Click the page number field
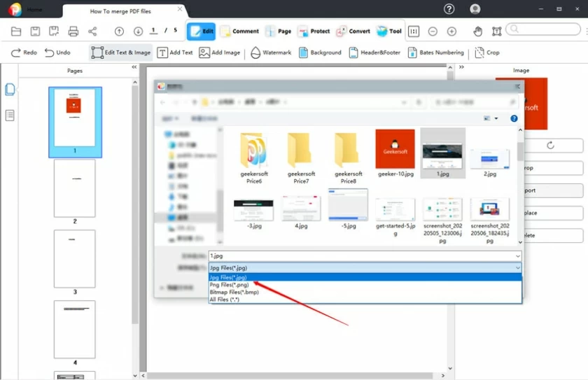Viewport: 588px width, 380px height. tap(153, 31)
